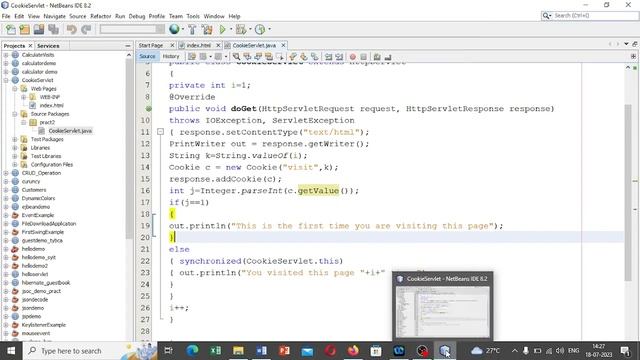Open the Debug Project dropdown arrow
The height and width of the screenshot is (360, 640).
tap(250, 29)
